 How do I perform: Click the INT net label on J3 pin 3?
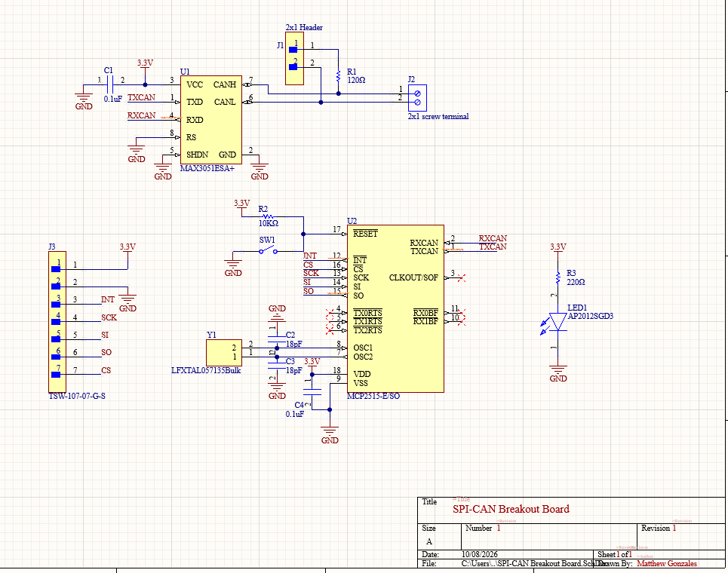click(108, 300)
